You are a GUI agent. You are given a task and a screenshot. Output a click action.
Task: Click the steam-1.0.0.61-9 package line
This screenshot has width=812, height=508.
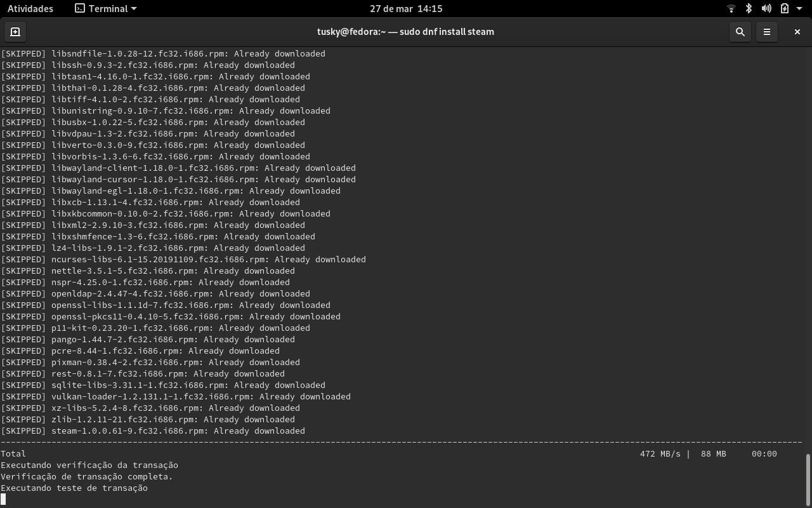pos(152,431)
